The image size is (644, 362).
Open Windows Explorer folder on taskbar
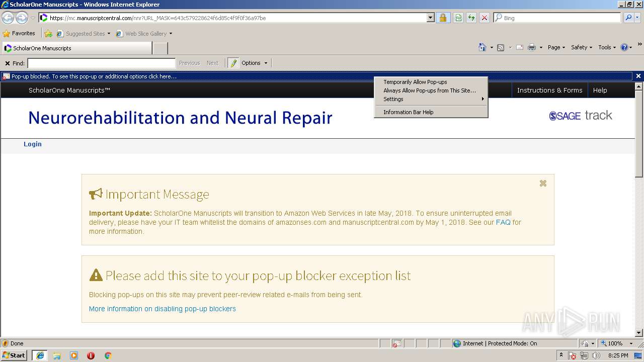point(57,355)
